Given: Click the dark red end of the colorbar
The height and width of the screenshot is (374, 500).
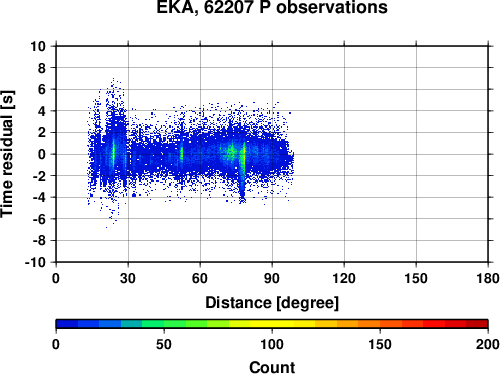Looking at the screenshot, I should 477,324.
